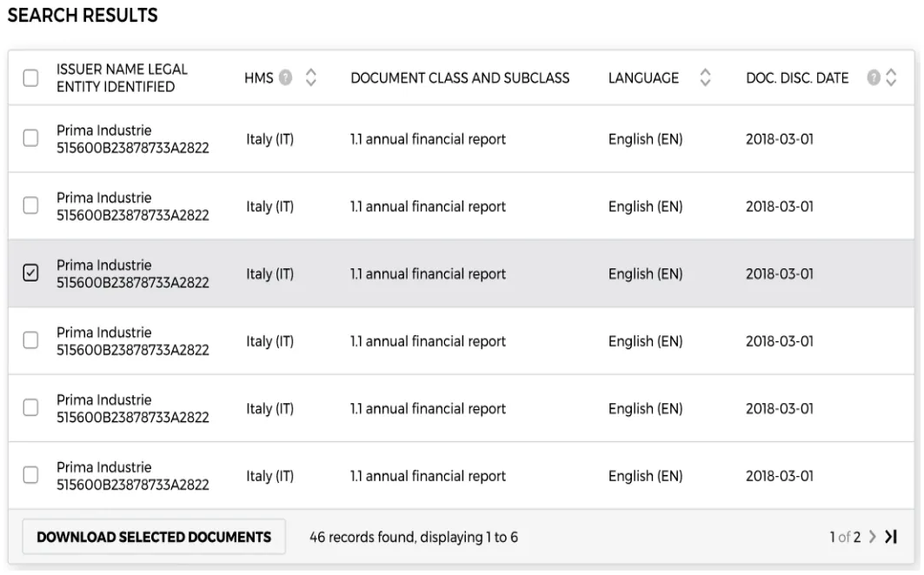Click the 2018-03-01 date in the last row
This screenshot has width=924, height=575.
point(780,476)
